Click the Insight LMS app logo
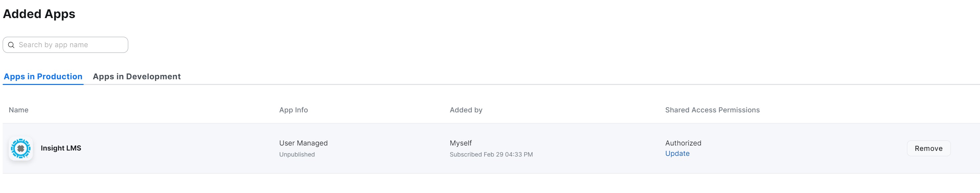 (x=20, y=149)
